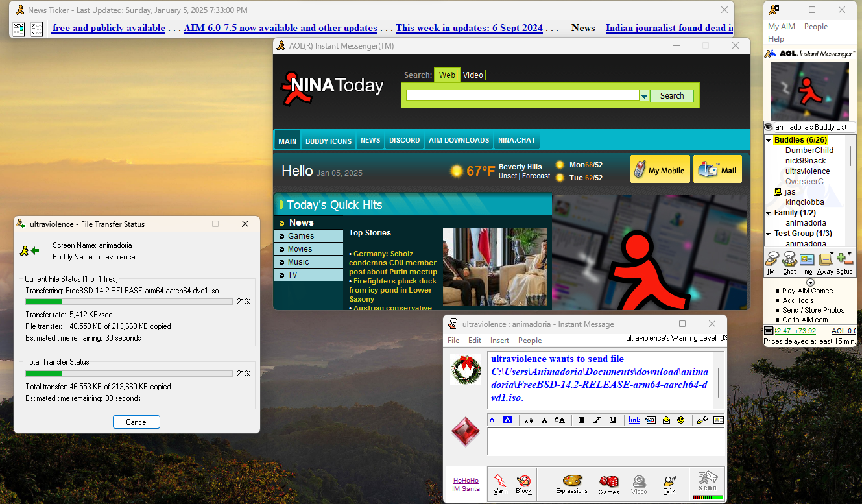Open the Edit menu in IM window

click(475, 341)
